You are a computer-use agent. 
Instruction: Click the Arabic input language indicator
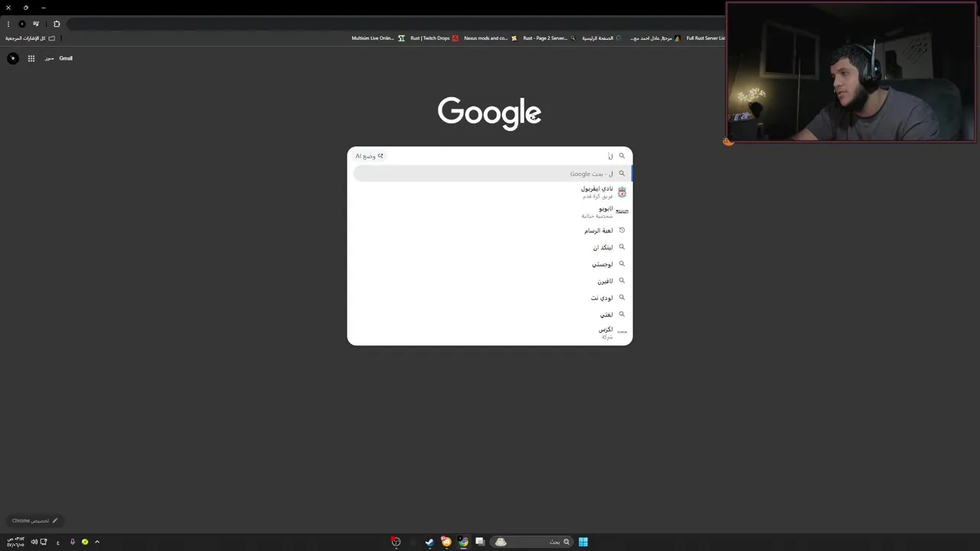coord(58,542)
